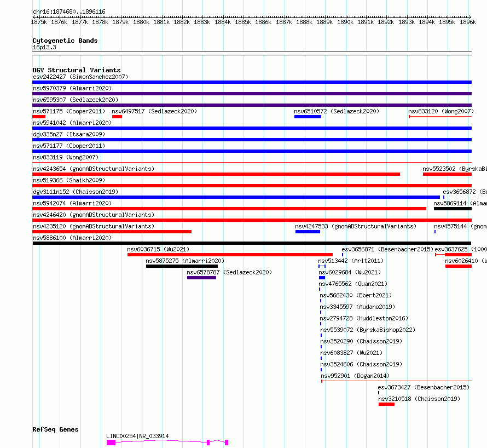Screen dimensions: 487x448
Task: Click the chr16:1874680..1896116 coordinates label
Action: [69, 12]
